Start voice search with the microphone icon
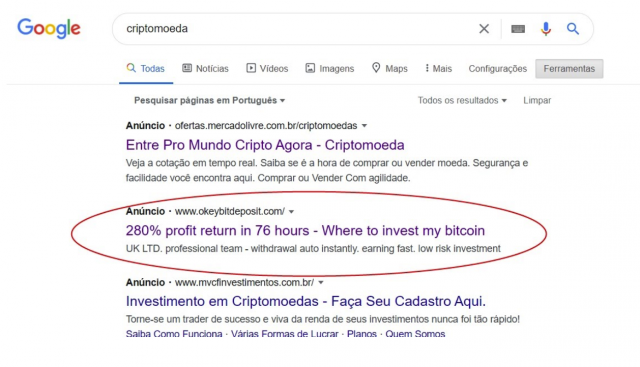 click(546, 29)
